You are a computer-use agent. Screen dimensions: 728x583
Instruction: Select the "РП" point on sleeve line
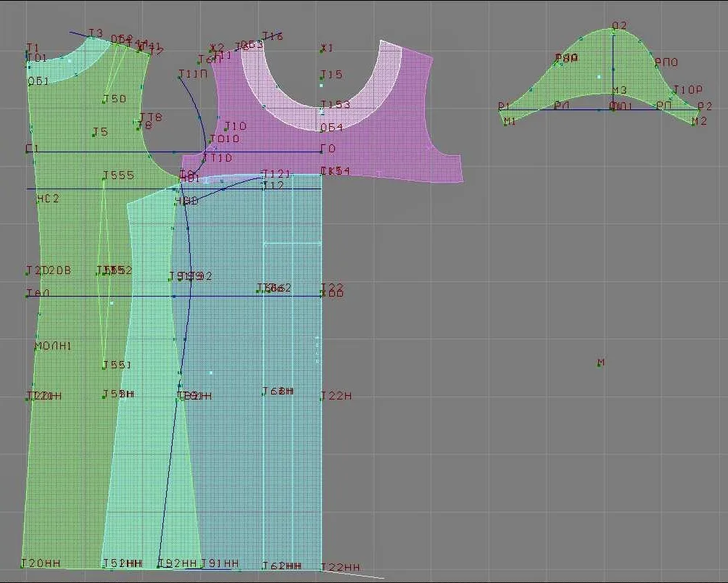coord(664,106)
